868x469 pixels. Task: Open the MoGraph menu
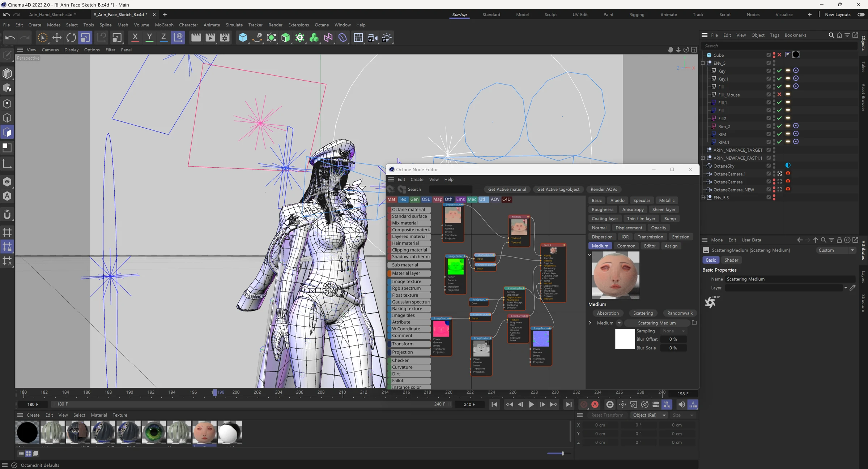coord(164,25)
